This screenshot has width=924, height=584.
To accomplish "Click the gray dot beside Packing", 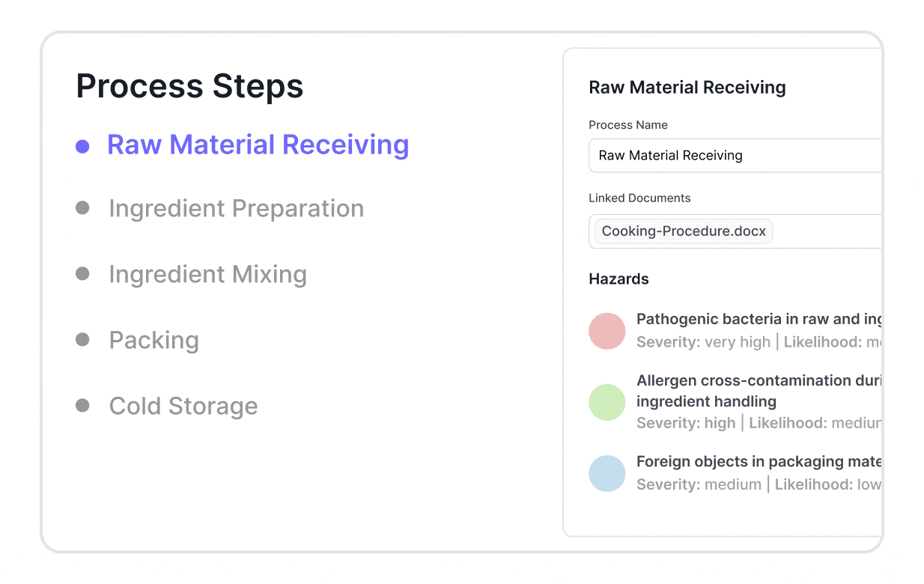I will coord(82,340).
